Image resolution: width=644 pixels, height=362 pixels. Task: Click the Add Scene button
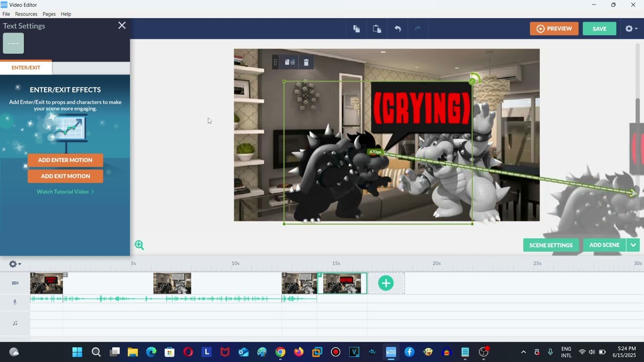604,245
